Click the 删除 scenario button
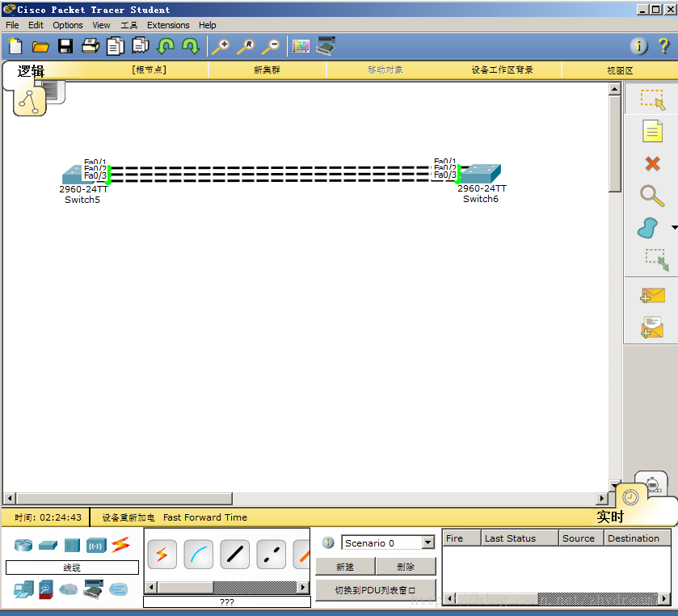Viewport: 678px width, 616px height. 406,566
